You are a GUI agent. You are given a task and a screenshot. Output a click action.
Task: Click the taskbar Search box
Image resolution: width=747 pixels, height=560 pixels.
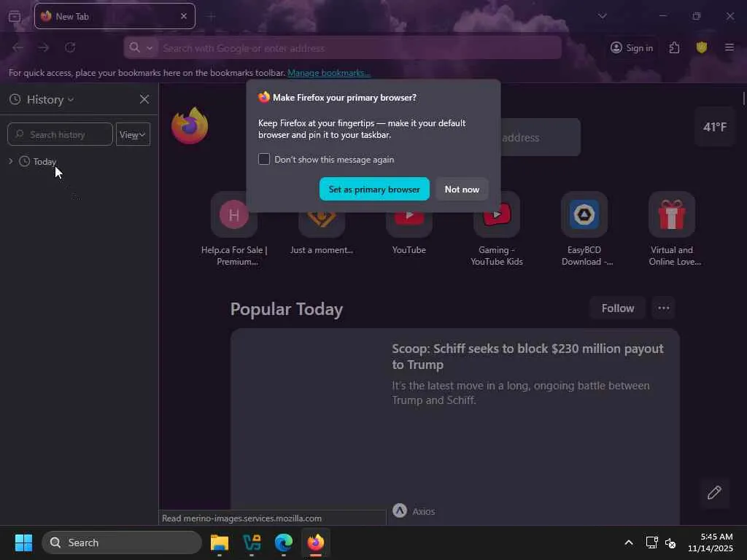(122, 542)
